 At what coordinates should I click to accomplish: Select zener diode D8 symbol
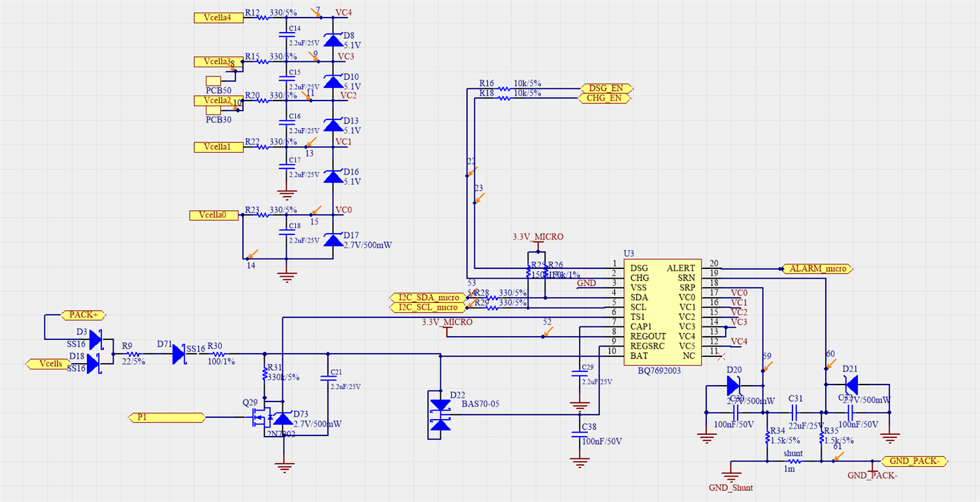(333, 40)
